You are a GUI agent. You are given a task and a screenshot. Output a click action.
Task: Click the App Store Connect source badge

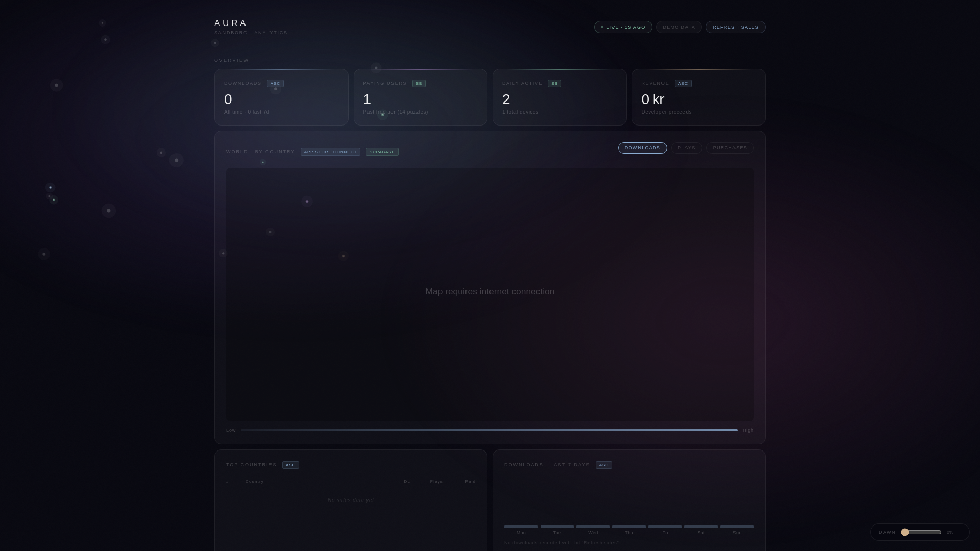pyautogui.click(x=330, y=152)
